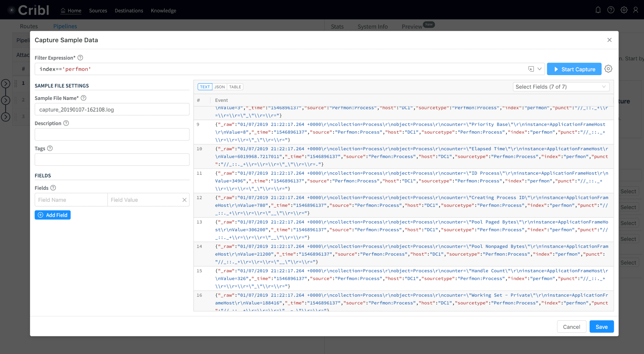Click the Sample File Name input field
644x354 pixels.
tap(112, 109)
